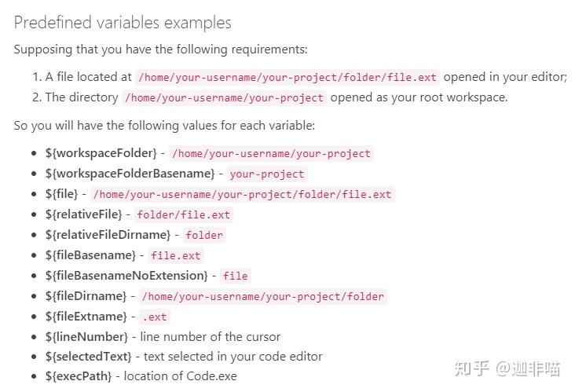Click the Predefined variables examples heading
The image size is (575, 392).
point(123,23)
